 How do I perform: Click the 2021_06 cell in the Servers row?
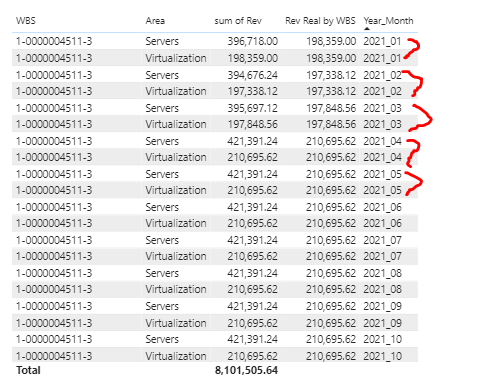click(382, 207)
